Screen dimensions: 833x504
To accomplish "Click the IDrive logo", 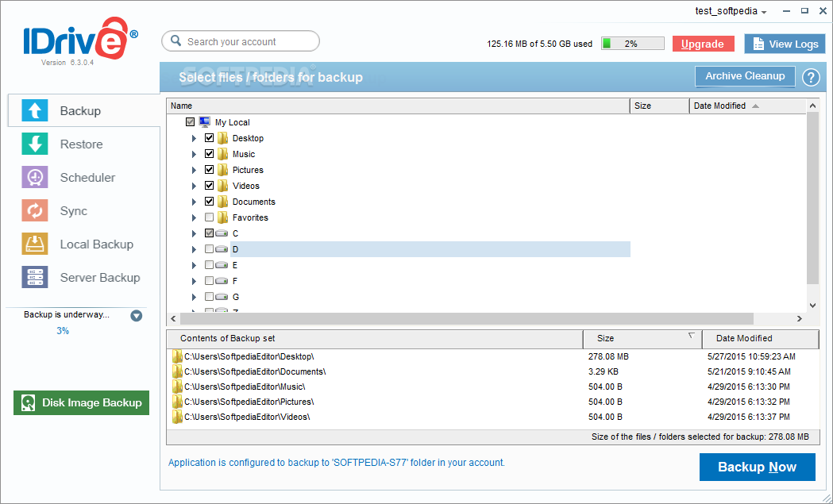I will pos(81,40).
